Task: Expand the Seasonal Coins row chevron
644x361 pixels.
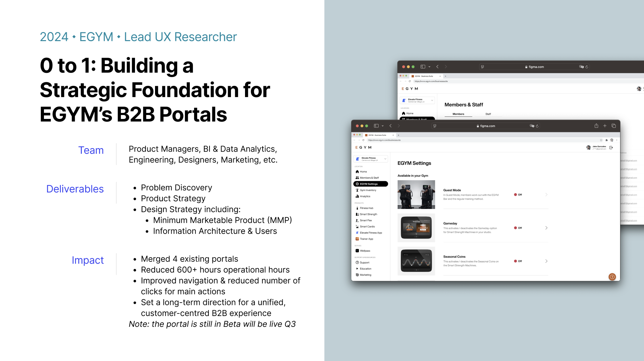Action: [546, 261]
